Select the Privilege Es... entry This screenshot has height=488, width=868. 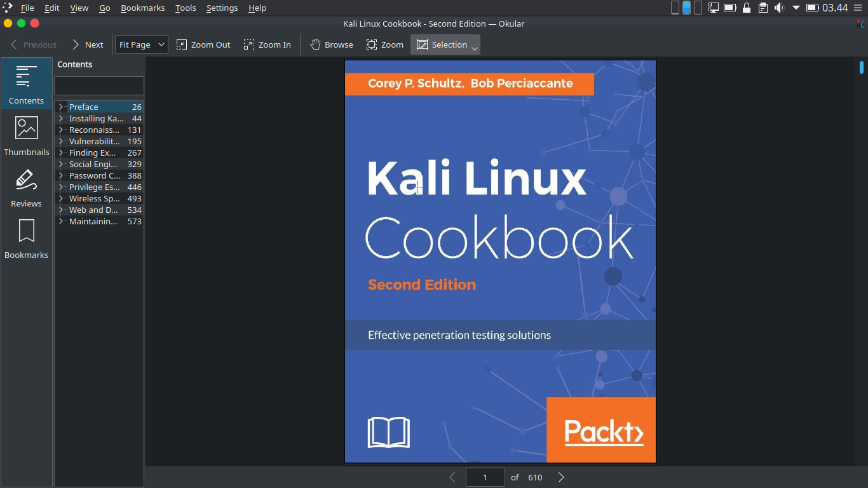pyautogui.click(x=99, y=187)
